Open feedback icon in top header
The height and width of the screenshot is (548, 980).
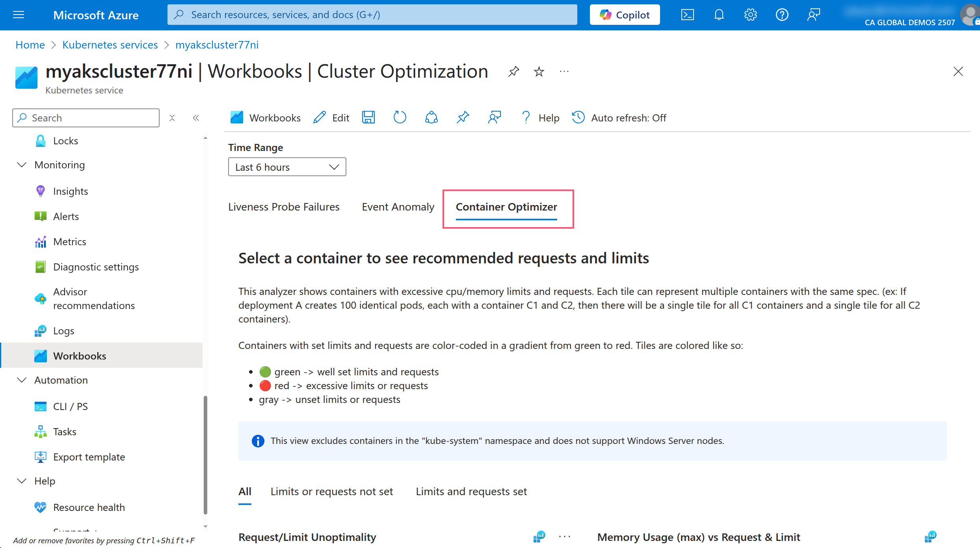(813, 15)
